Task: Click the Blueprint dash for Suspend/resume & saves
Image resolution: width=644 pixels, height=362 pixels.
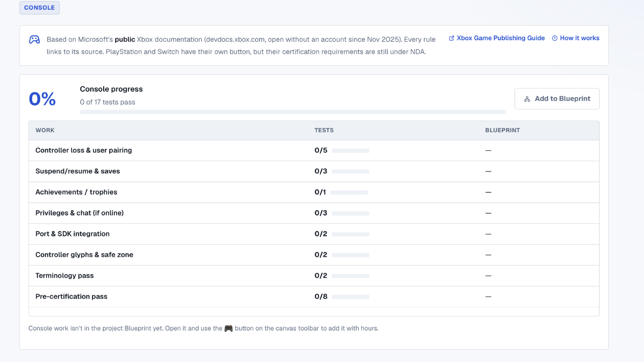Action: tap(488, 171)
